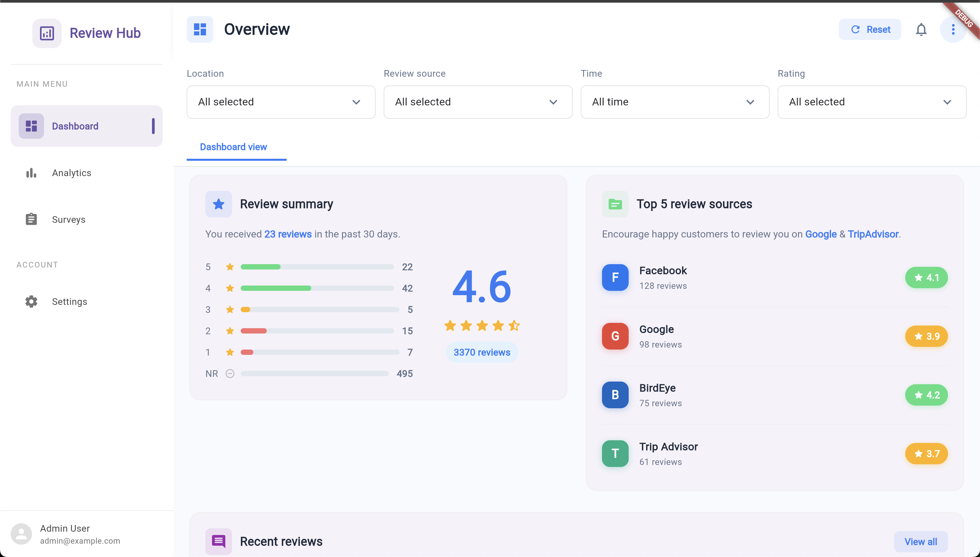
Task: Click the notification bell icon
Action: pos(921,29)
